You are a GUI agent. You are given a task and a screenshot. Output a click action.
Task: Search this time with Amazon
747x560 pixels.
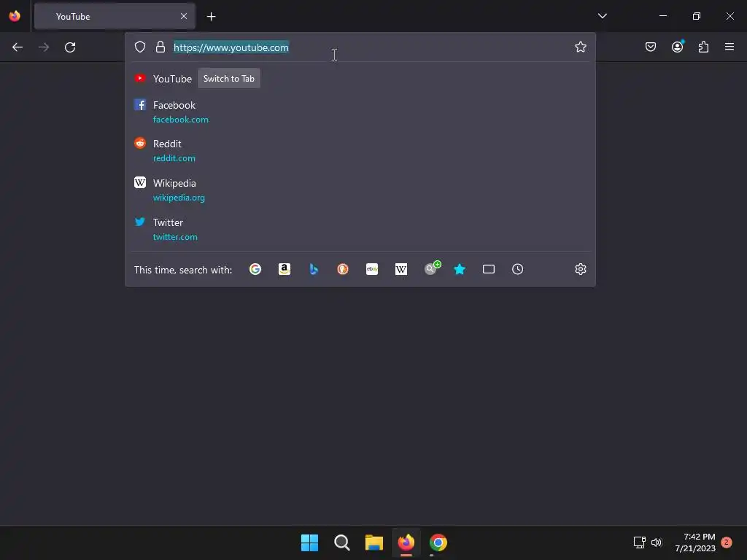point(285,269)
